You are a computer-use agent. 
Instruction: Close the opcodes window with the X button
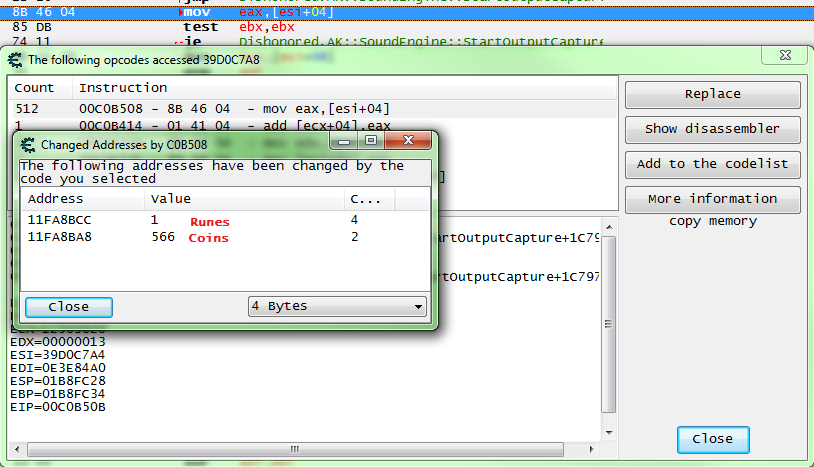tap(785, 55)
